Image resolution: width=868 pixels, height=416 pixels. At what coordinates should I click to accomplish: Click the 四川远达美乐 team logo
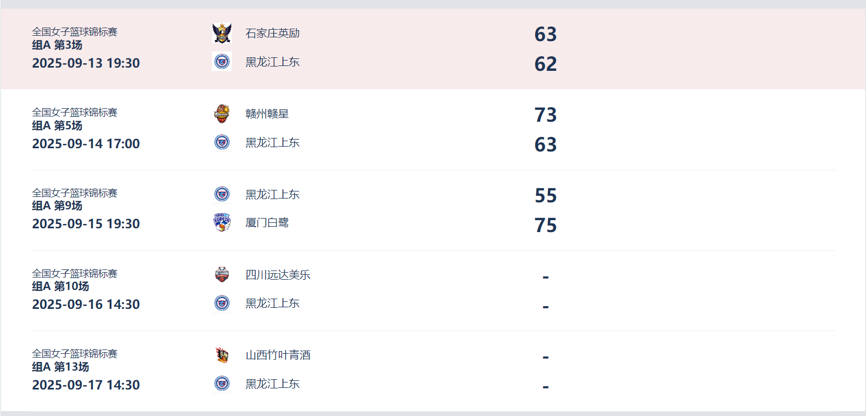tap(222, 274)
